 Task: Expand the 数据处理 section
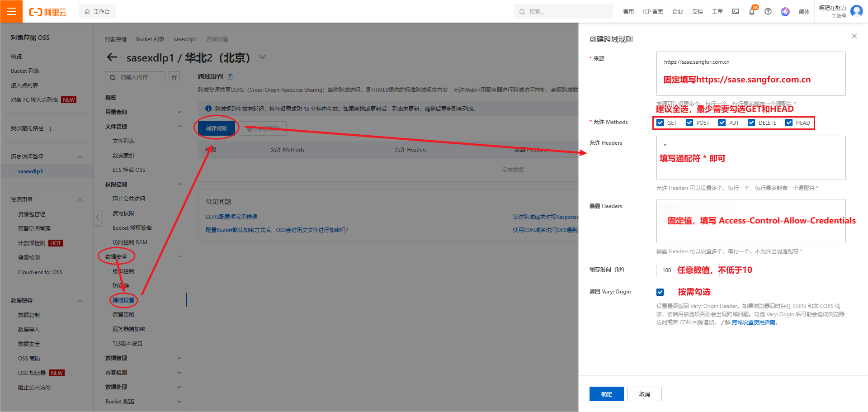[179, 387]
